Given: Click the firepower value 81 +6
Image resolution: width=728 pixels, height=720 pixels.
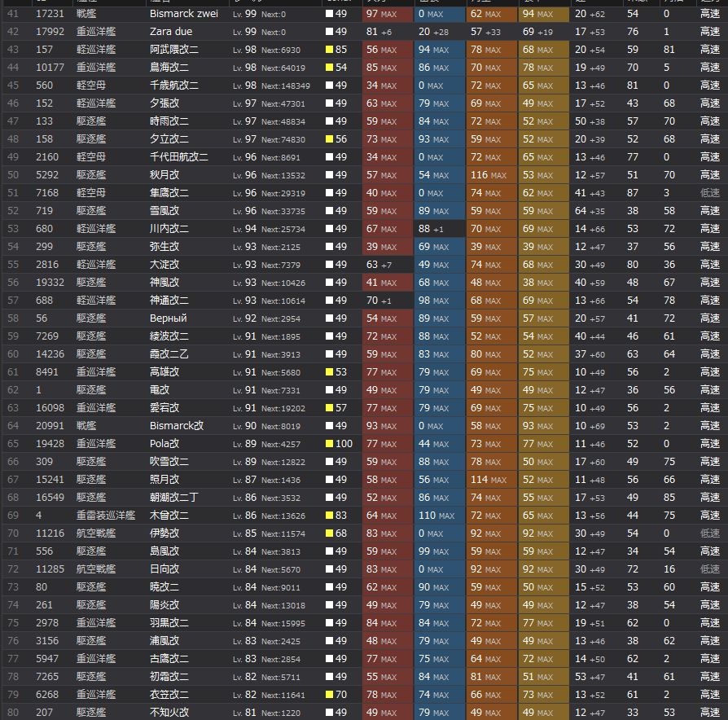Looking at the screenshot, I should [379, 32].
